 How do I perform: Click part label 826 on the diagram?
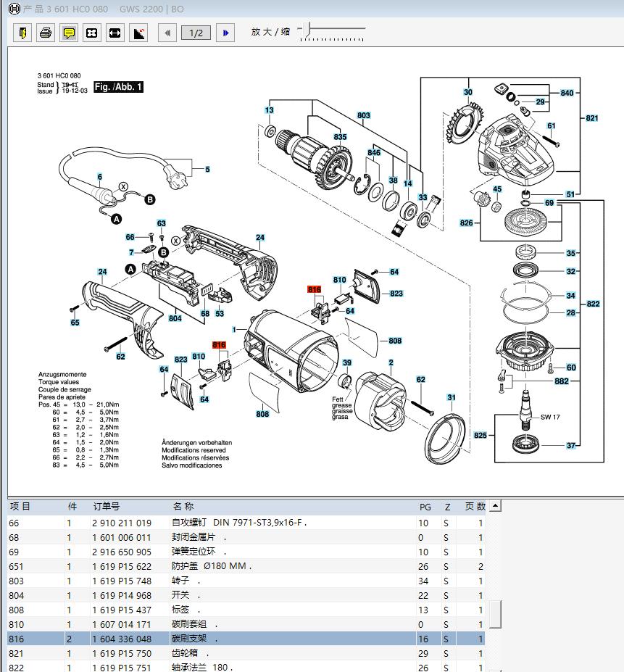click(466, 223)
